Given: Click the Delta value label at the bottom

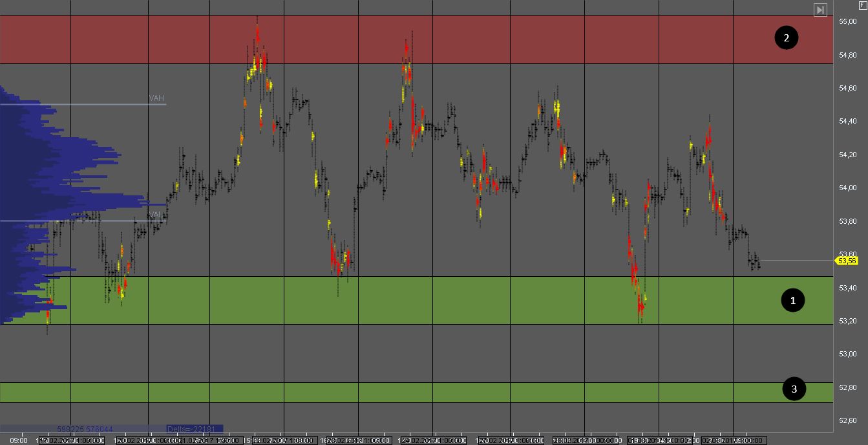Looking at the screenshot, I should (x=195, y=428).
